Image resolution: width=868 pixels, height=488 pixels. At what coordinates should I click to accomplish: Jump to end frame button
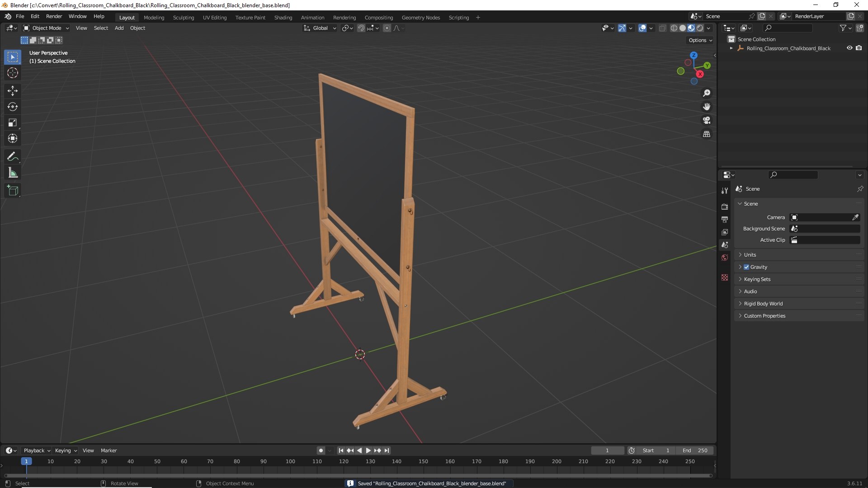coord(387,450)
